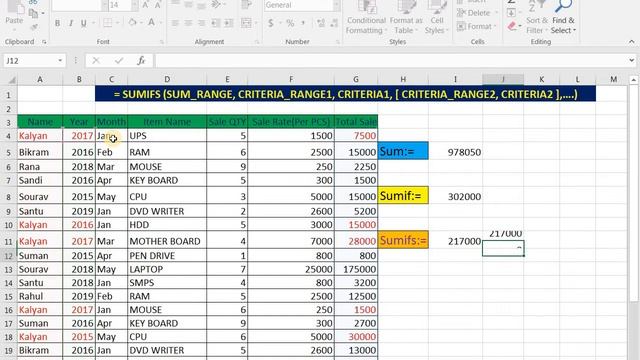Screen dimensions: 640x360
Task: Click Enter checkmark in formula bar
Action: 119,61
